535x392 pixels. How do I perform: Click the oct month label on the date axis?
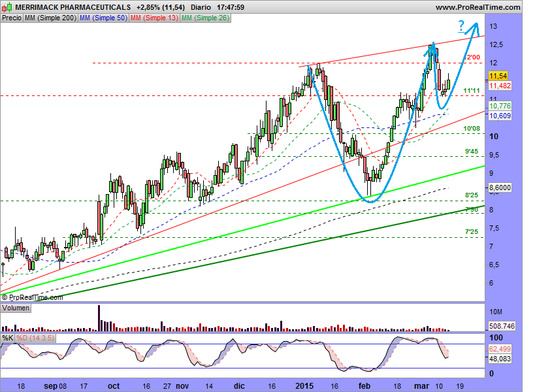[114, 386]
